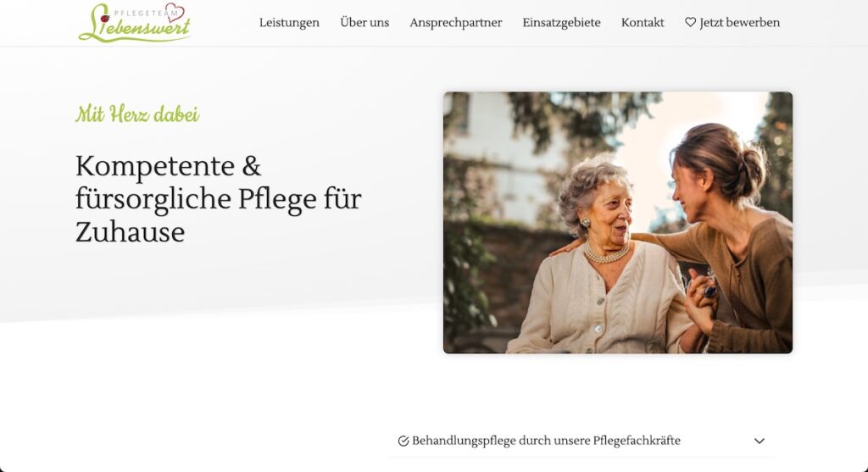868x472 pixels.
Task: Click the word Zuhause in the headline
Action: (130, 231)
